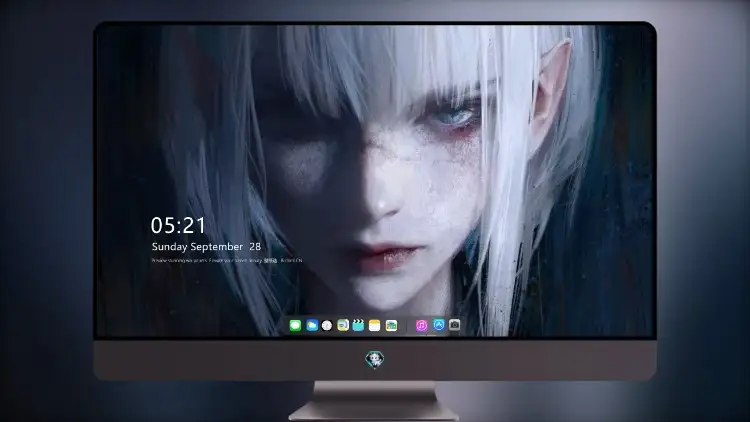
Task: Open the white Clock icon in the dock
Action: click(x=327, y=325)
